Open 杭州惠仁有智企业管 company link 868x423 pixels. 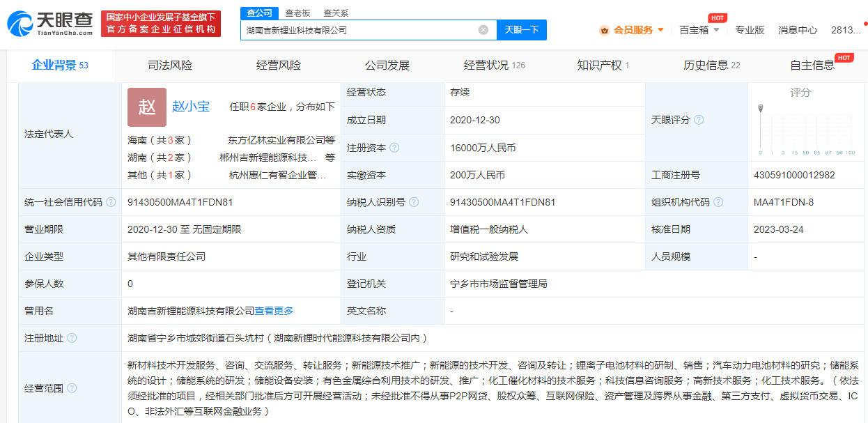coord(278,175)
